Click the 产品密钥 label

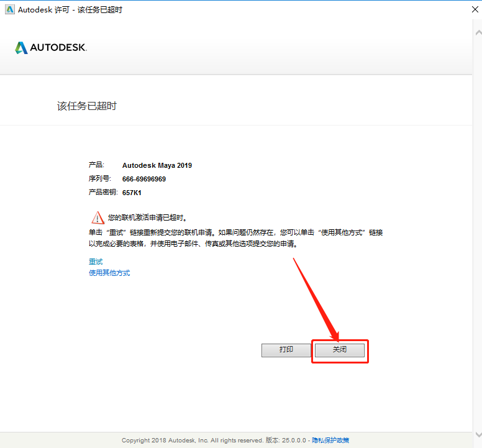click(x=103, y=193)
